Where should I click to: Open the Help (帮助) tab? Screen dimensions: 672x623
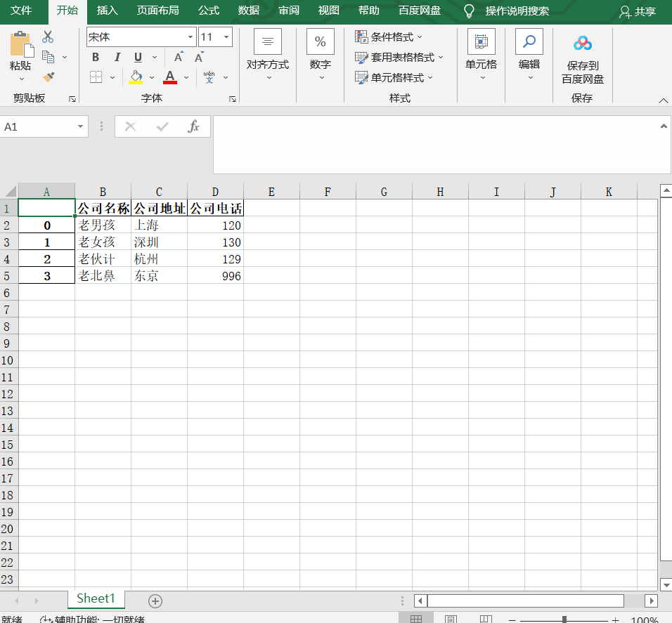tap(368, 11)
